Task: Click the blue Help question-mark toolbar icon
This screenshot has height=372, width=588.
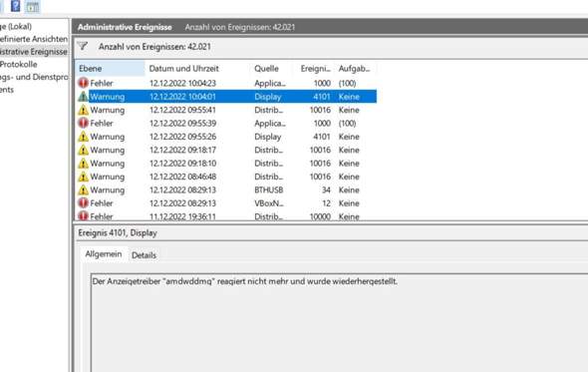Action: pos(15,6)
